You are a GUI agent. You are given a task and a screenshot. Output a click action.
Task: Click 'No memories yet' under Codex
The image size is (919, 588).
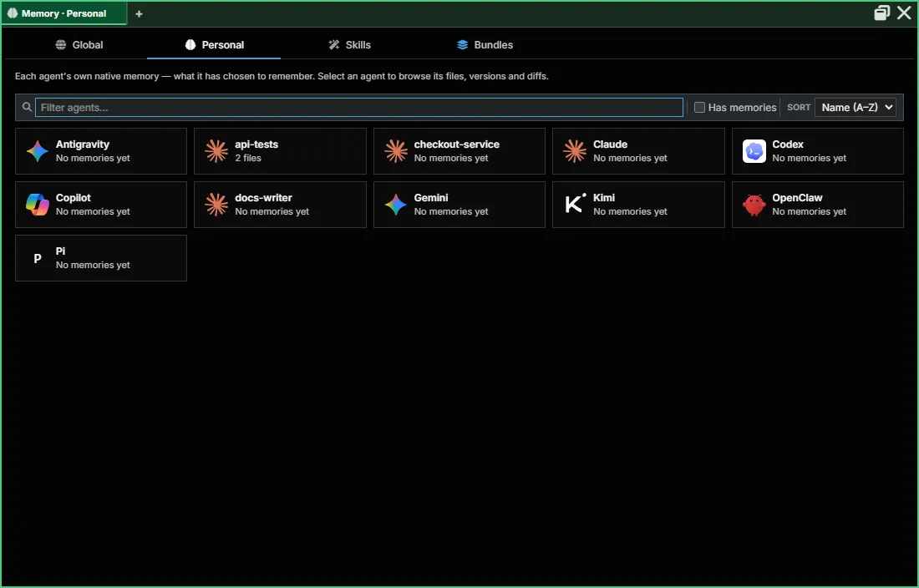point(809,158)
